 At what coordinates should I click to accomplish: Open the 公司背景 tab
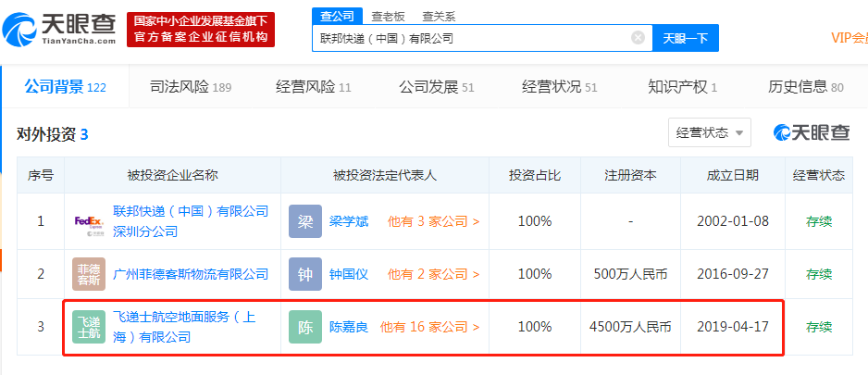click(x=65, y=87)
